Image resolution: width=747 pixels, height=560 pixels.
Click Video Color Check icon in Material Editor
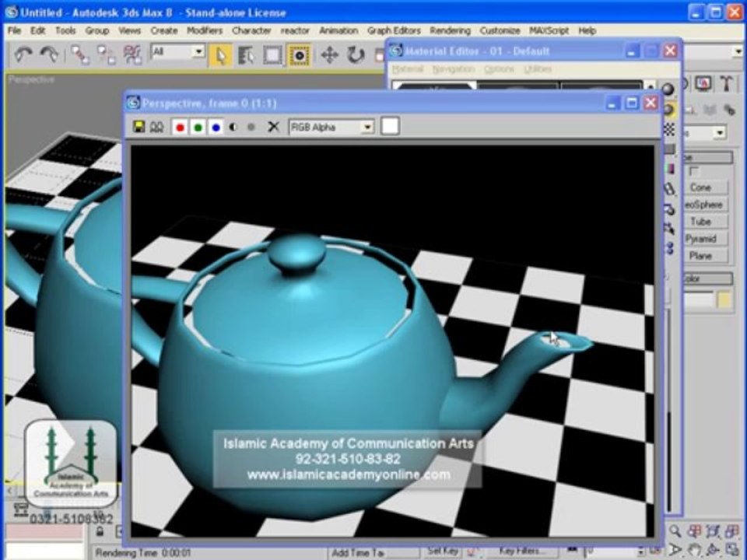[669, 169]
